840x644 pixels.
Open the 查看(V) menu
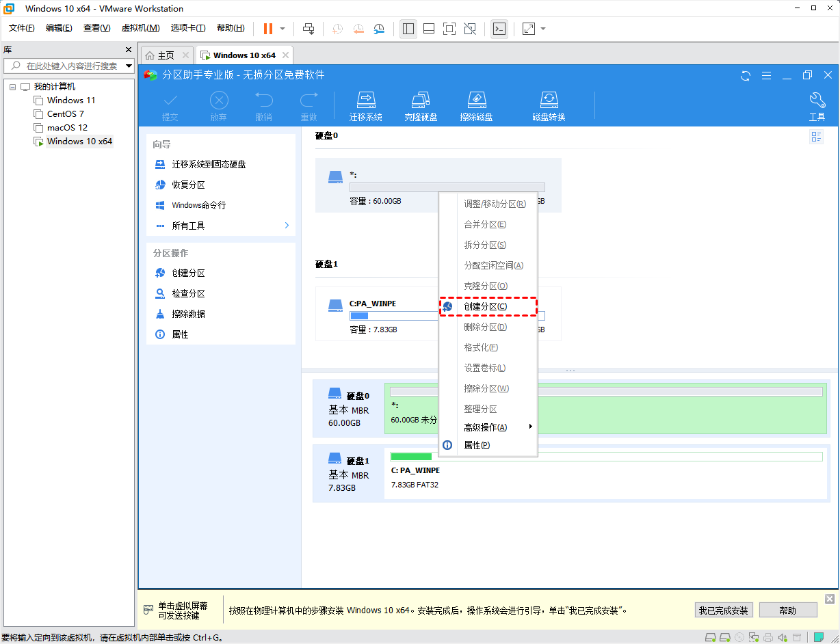[96, 28]
